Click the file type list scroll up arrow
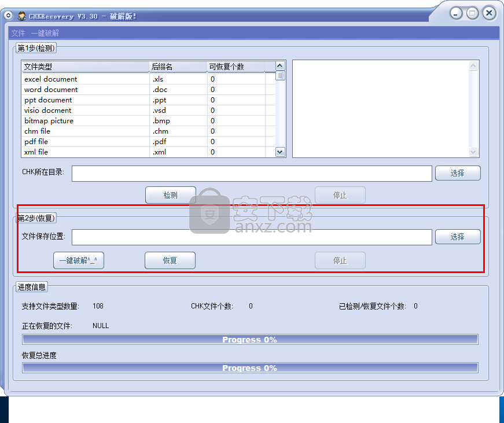The width and height of the screenshot is (504, 423). coord(280,66)
